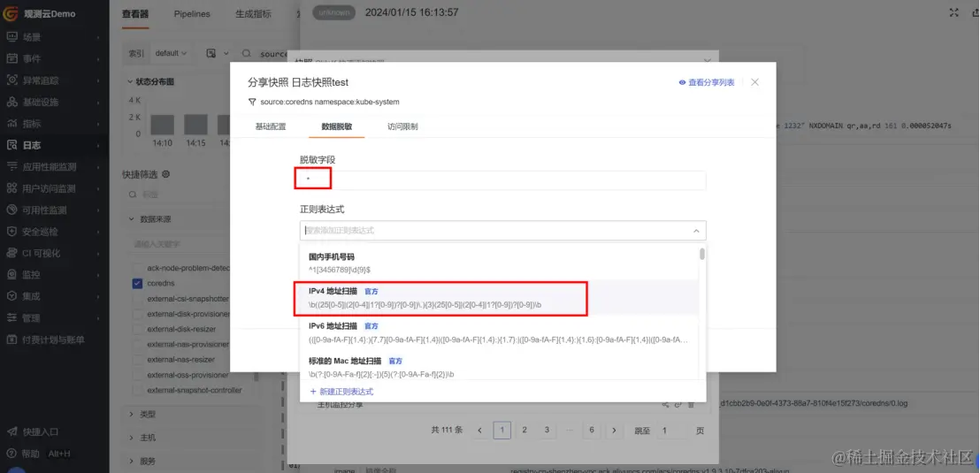Select the IPv6 地址扫描 regex option
Image resolution: width=980 pixels, height=473 pixels.
pos(499,333)
